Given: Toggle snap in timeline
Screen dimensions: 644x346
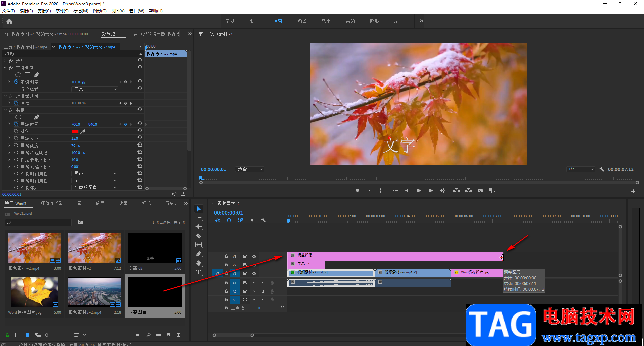Looking at the screenshot, I should 229,220.
